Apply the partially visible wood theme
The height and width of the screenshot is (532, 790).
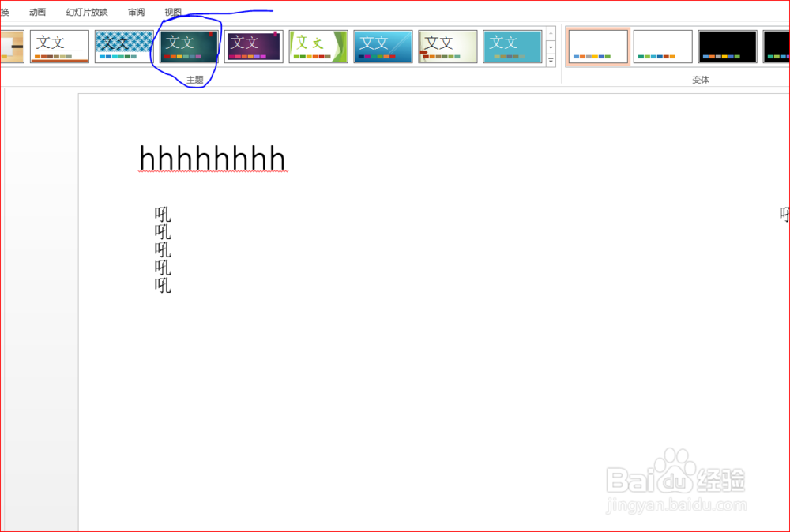tap(12, 47)
